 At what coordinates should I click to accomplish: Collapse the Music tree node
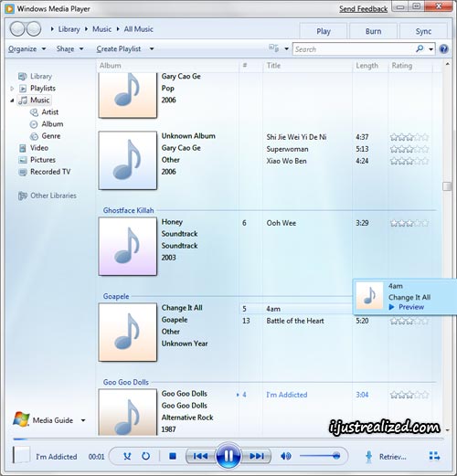coord(12,100)
